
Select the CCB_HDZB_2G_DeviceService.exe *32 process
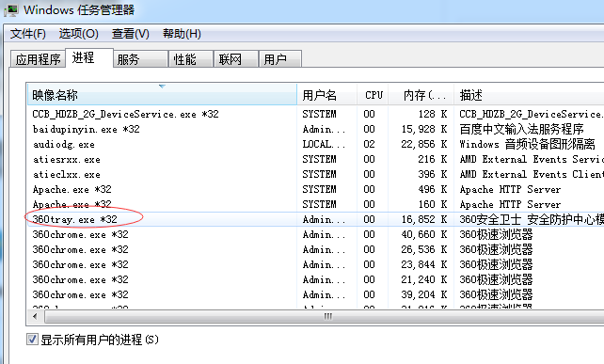tap(316, 114)
